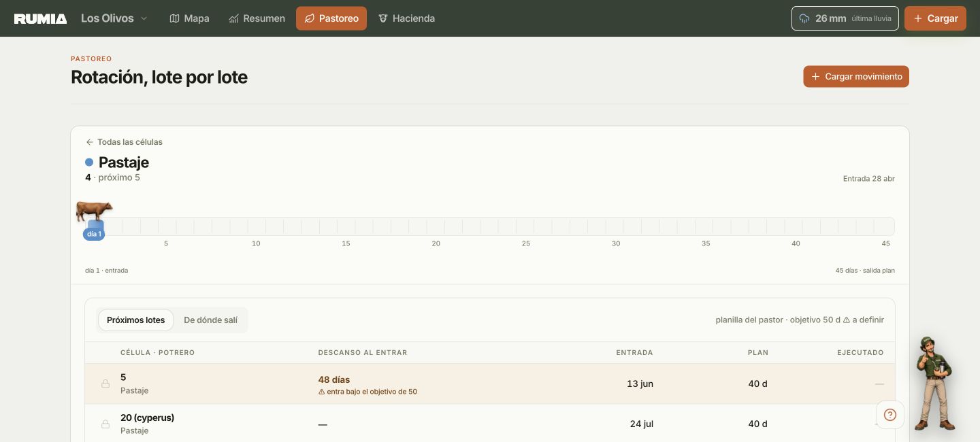
Task: Click the plus icon in Cargar movimiento
Action: pos(815,76)
